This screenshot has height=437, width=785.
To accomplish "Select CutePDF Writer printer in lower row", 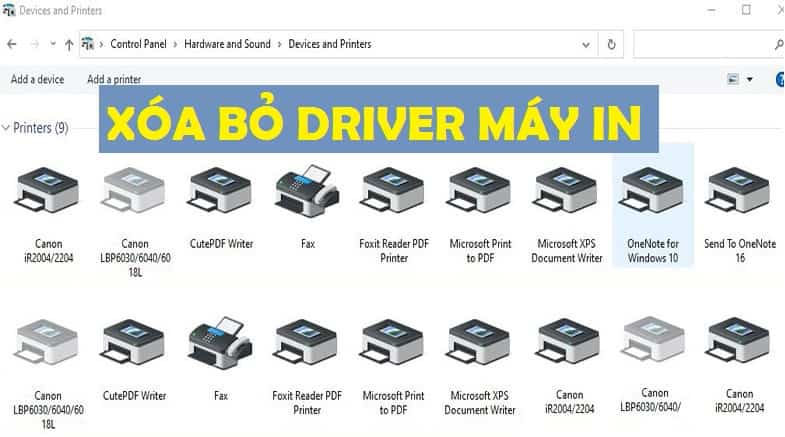I will (x=134, y=360).
